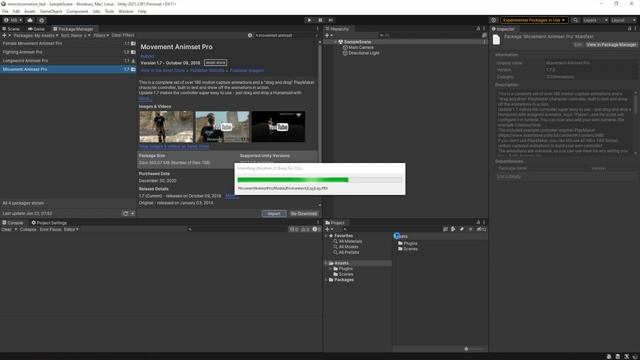The height and width of the screenshot is (360, 640).
Task: Open the Console Editor dropdown
Action: pyautogui.click(x=71, y=229)
